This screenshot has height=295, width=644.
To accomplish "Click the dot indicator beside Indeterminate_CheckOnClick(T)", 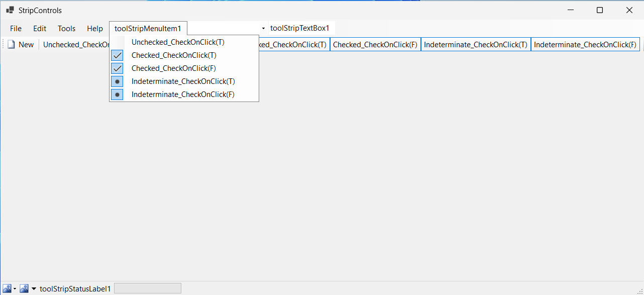I will 117,81.
